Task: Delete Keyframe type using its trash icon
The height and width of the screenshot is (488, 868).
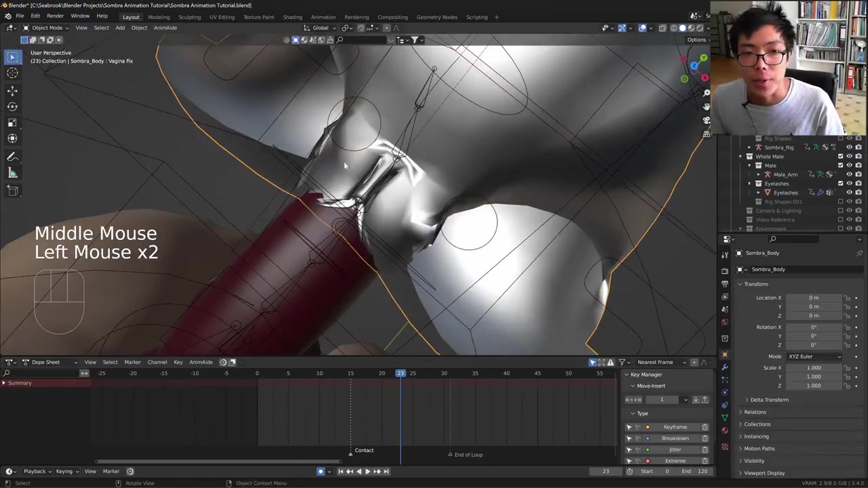Action: [705, 427]
